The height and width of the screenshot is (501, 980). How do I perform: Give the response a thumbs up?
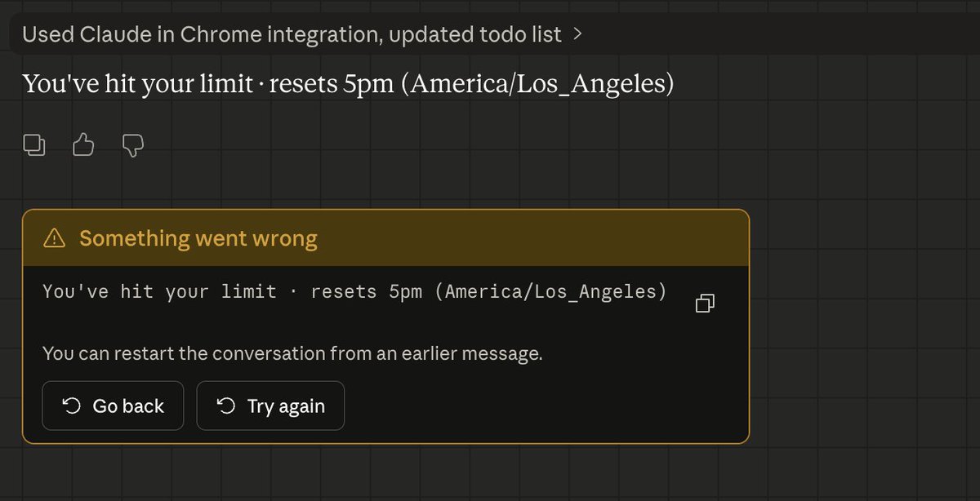click(x=84, y=145)
